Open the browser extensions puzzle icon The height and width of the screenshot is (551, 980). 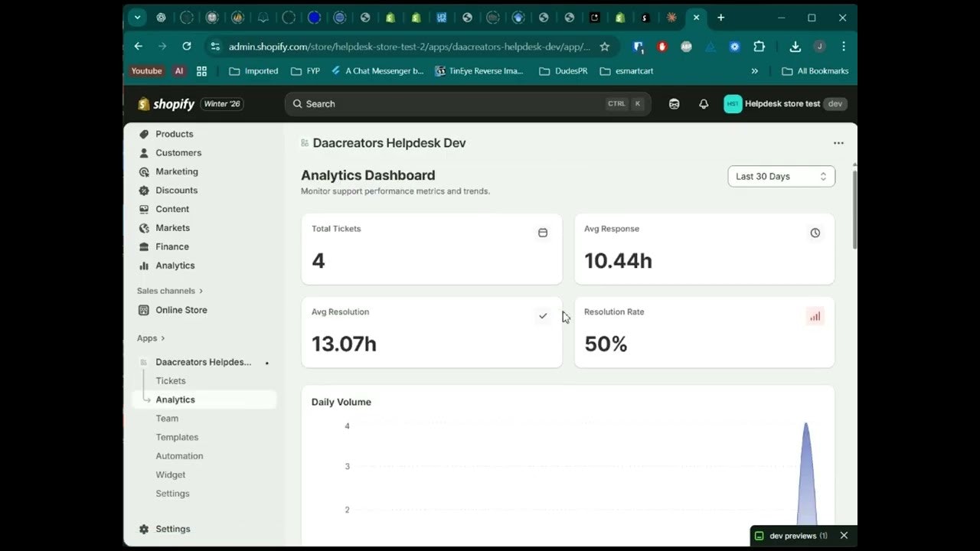[759, 47]
